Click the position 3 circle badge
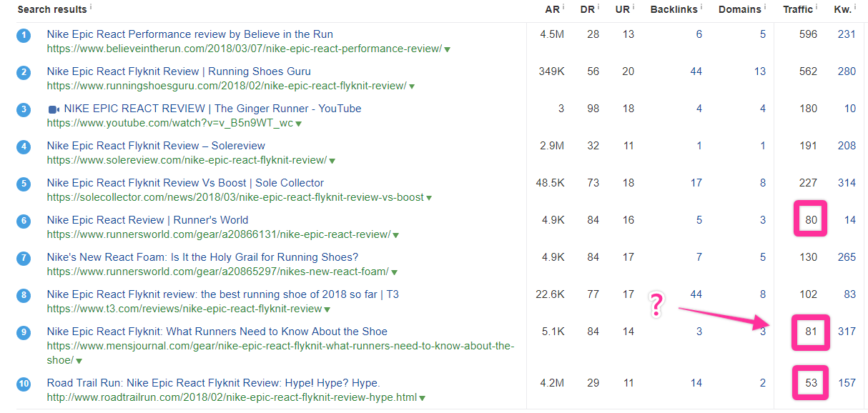Screen dimensions: 868x413 (x=24, y=109)
